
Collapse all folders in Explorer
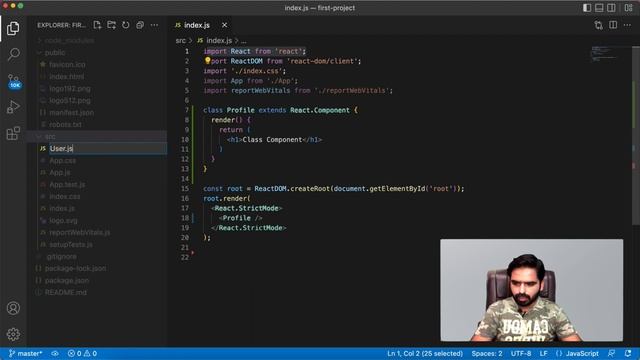click(140, 25)
